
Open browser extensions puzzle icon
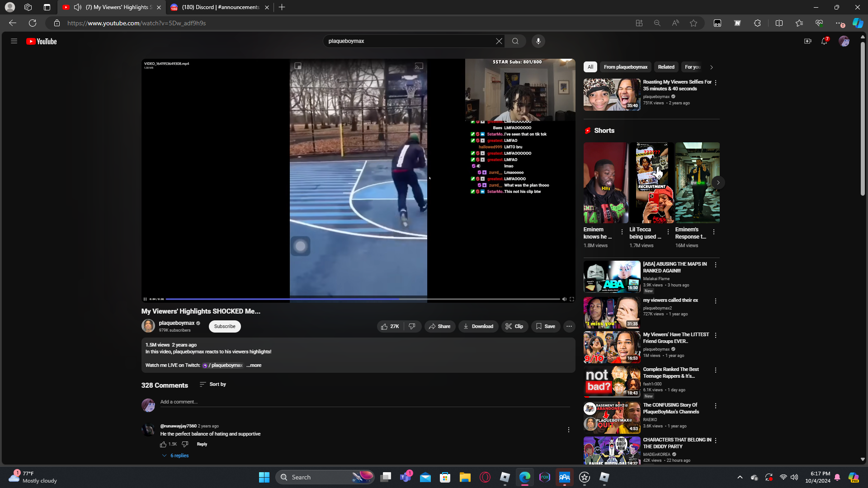(x=758, y=23)
